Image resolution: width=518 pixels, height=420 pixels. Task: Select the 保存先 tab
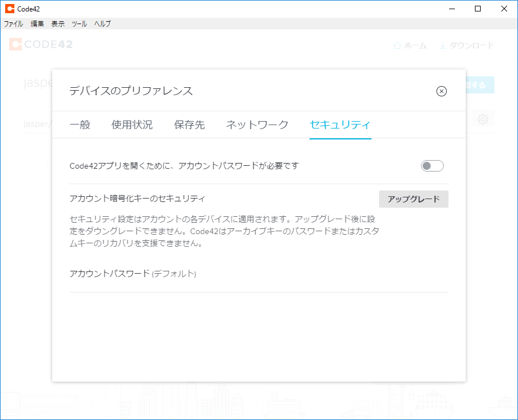point(190,125)
